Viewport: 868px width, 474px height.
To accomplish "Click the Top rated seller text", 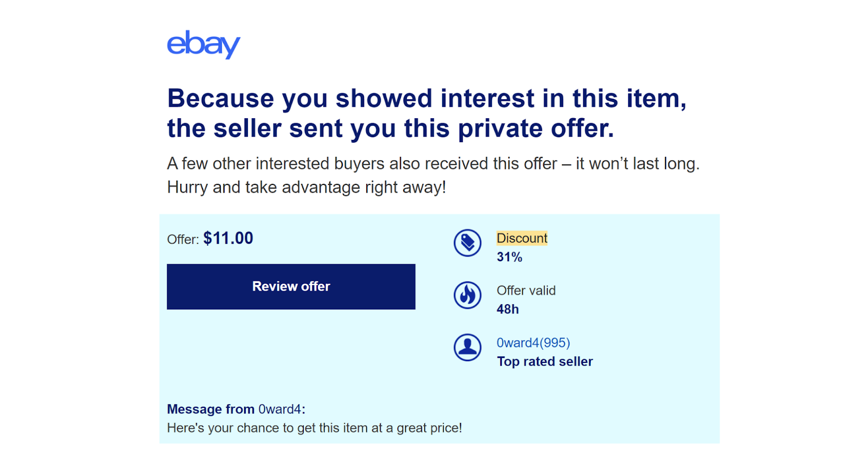I will [545, 361].
